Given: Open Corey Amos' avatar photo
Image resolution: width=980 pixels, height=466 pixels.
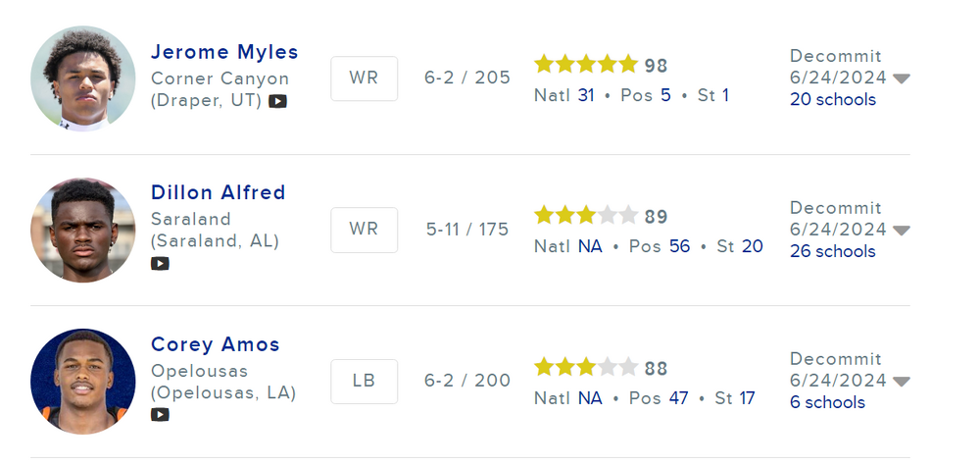Looking at the screenshot, I should pyautogui.click(x=83, y=381).
